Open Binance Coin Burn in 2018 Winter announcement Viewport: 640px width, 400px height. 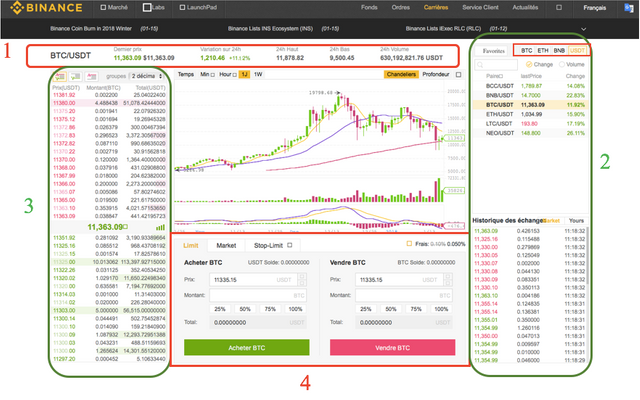point(91,29)
